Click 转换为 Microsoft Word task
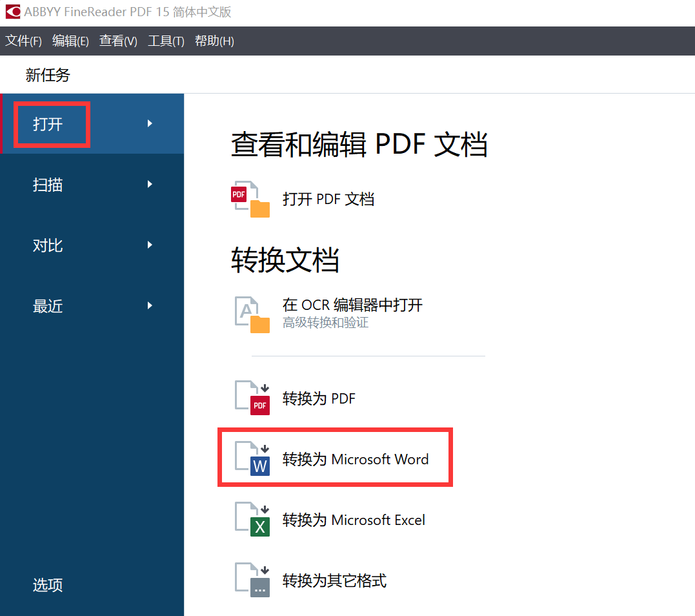 click(x=332, y=458)
